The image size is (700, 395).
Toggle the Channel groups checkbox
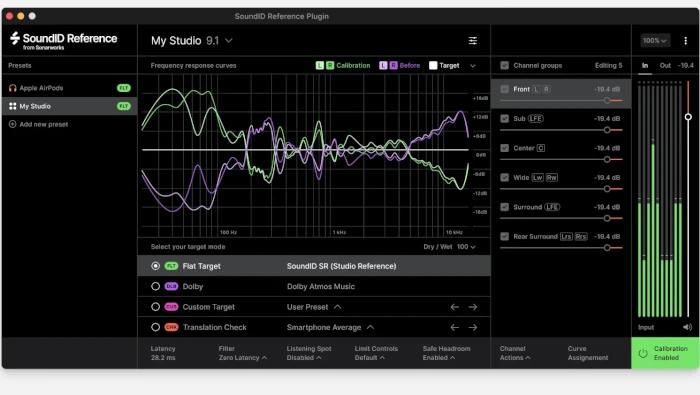coord(504,66)
